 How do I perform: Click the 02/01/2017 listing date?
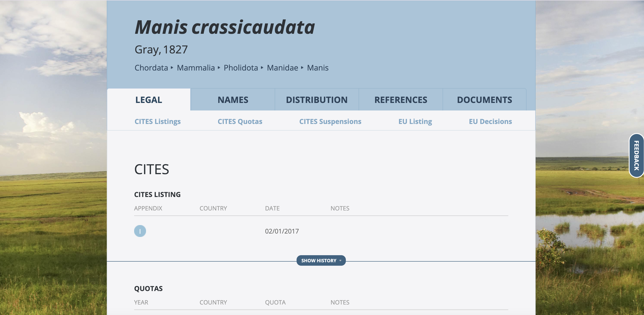(282, 231)
